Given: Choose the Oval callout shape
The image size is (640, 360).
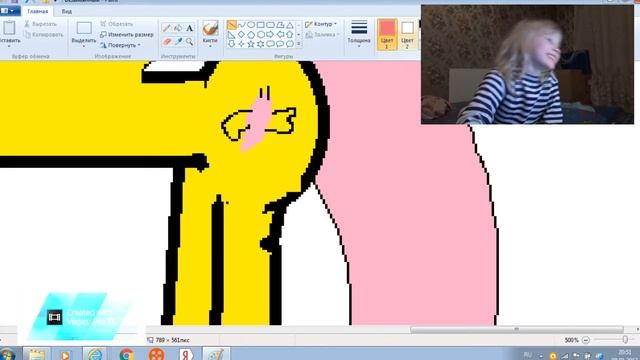Looking at the screenshot, I should click(280, 44).
